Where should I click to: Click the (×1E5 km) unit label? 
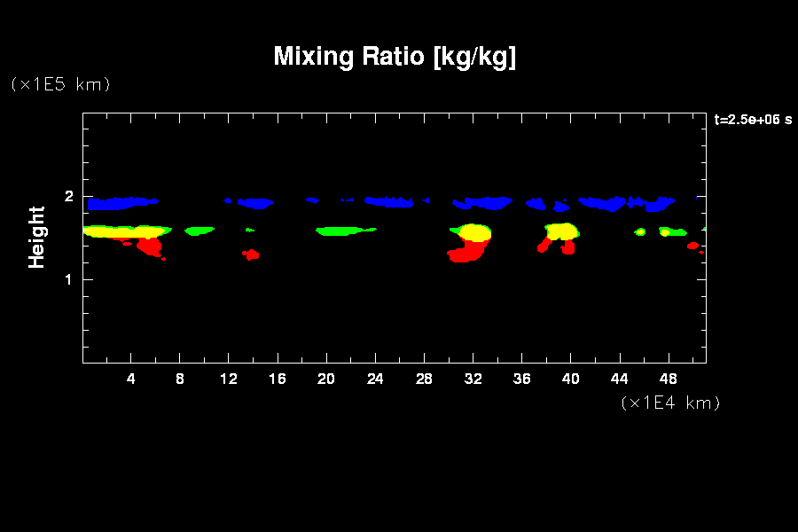(59, 84)
